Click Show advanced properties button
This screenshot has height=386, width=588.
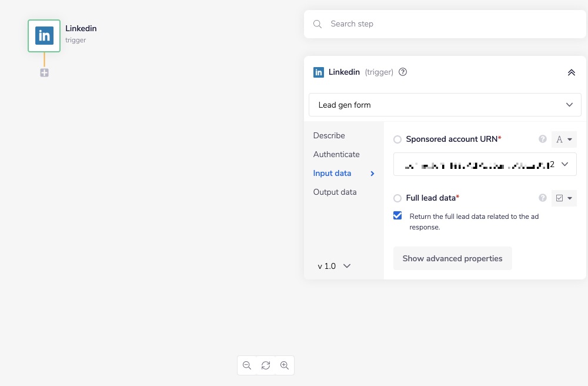pyautogui.click(x=452, y=258)
